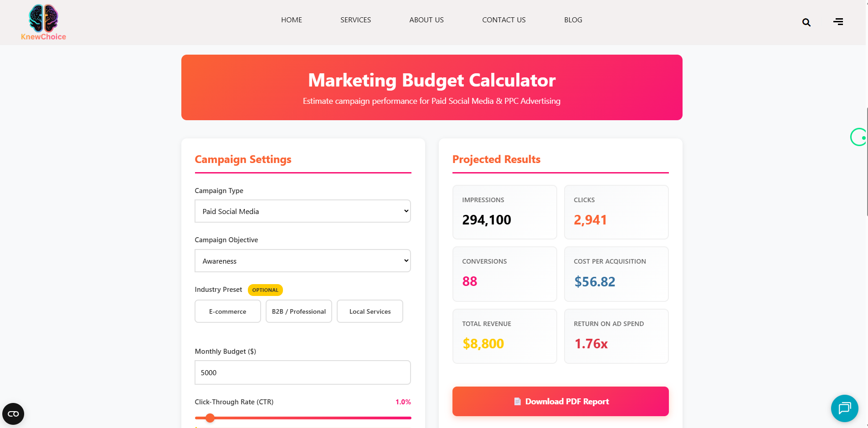868x428 pixels.
Task: Open the hamburger menu icon
Action: click(838, 22)
